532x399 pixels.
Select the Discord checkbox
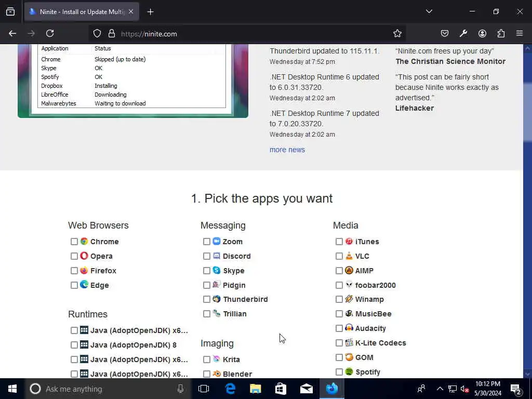pyautogui.click(x=207, y=256)
